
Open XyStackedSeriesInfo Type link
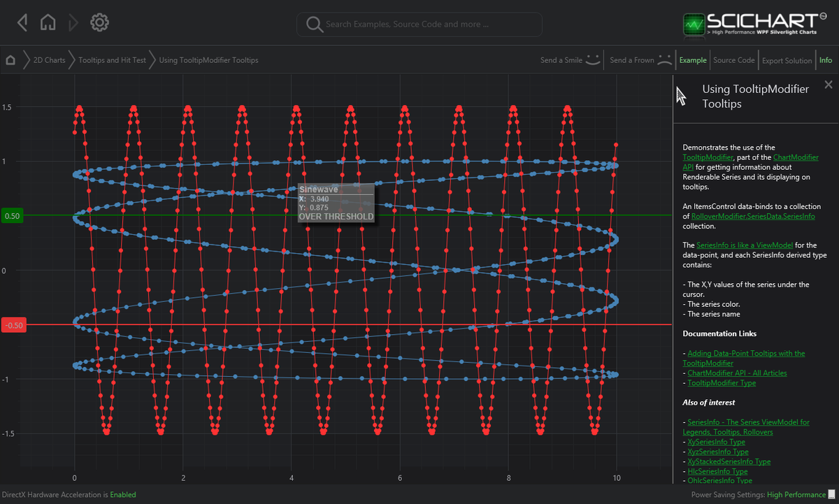(729, 461)
